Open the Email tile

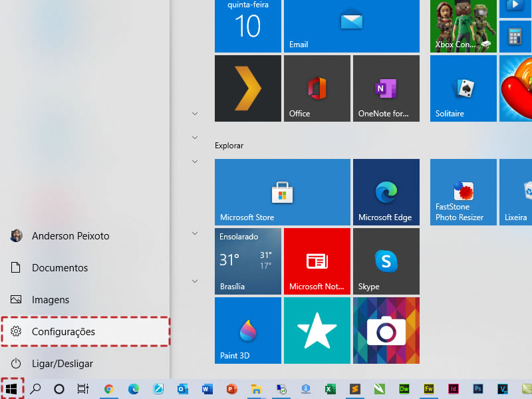[x=352, y=26]
